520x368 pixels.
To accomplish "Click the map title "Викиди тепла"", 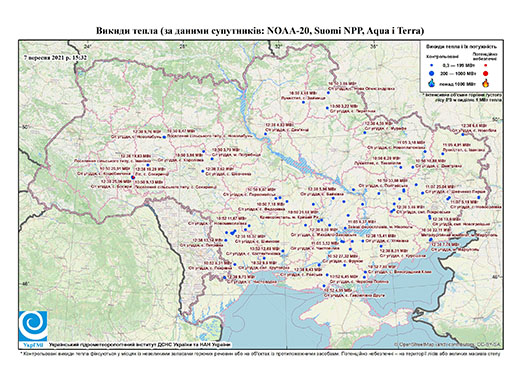I will (126, 31).
